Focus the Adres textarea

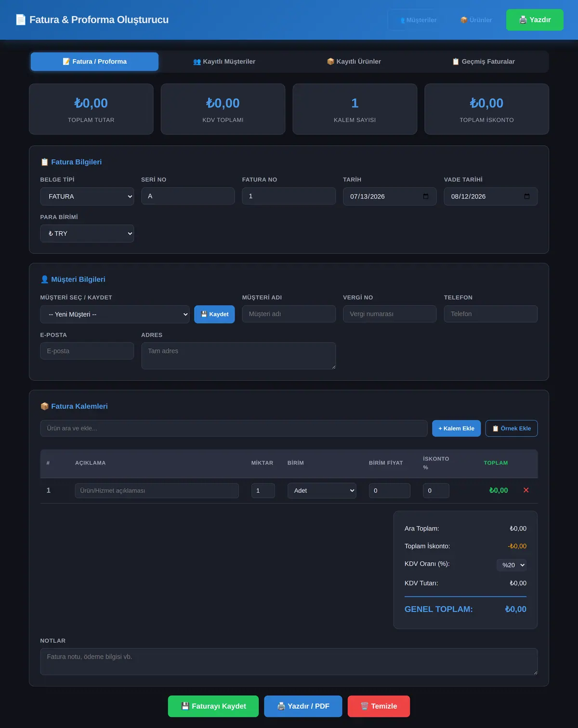(x=238, y=356)
